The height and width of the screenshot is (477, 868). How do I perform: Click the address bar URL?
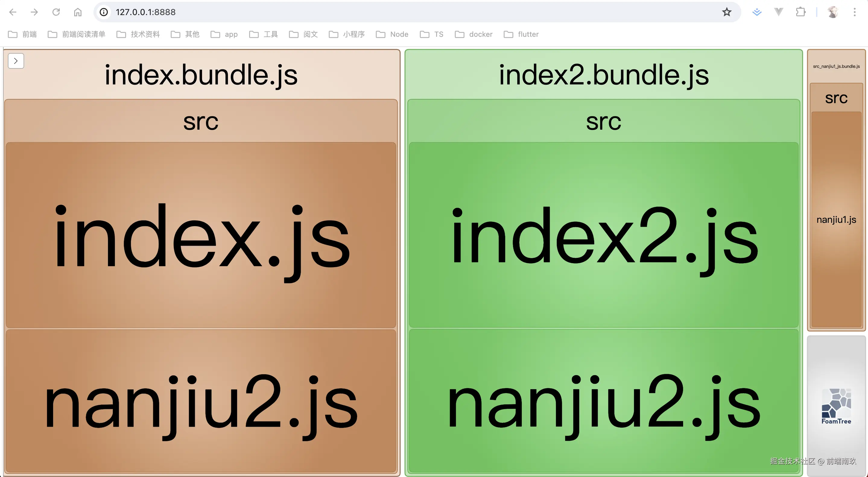(x=146, y=12)
